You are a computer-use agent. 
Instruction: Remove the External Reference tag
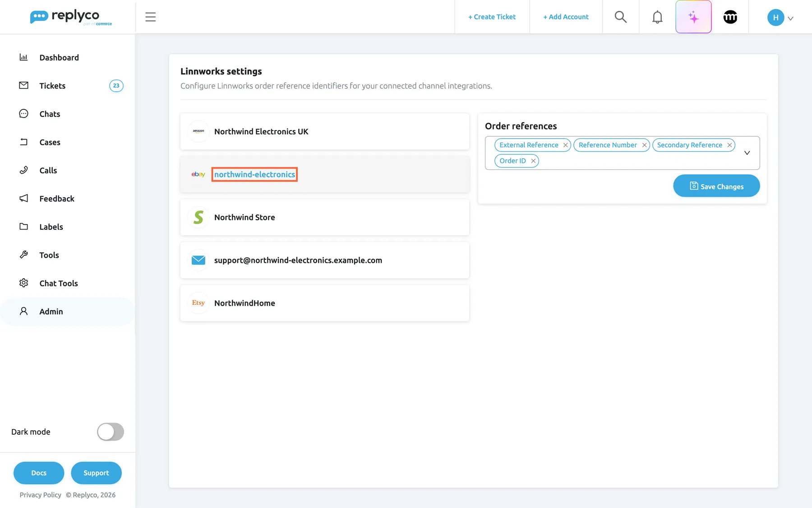click(565, 145)
